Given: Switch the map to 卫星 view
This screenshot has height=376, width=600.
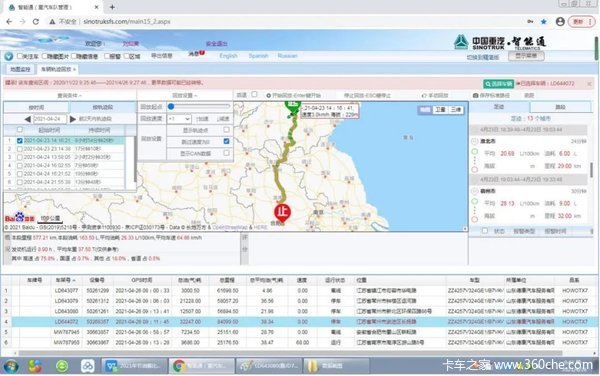Looking at the screenshot, I should 440,110.
